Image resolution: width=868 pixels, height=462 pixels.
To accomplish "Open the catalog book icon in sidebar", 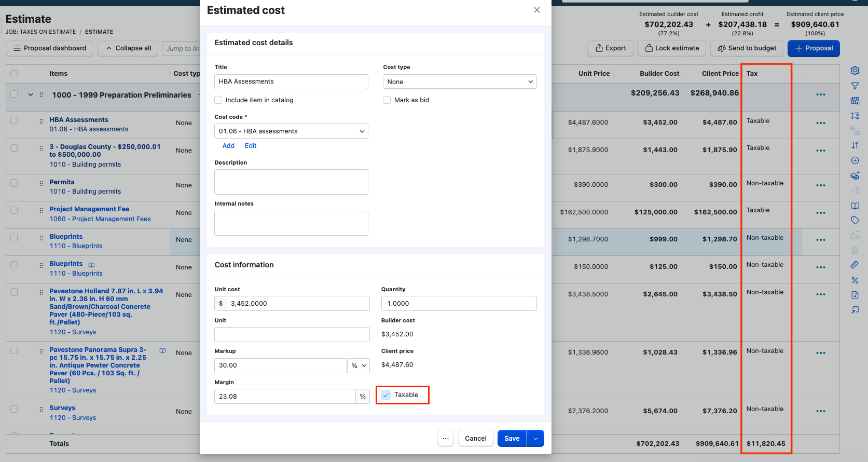I will tap(855, 206).
